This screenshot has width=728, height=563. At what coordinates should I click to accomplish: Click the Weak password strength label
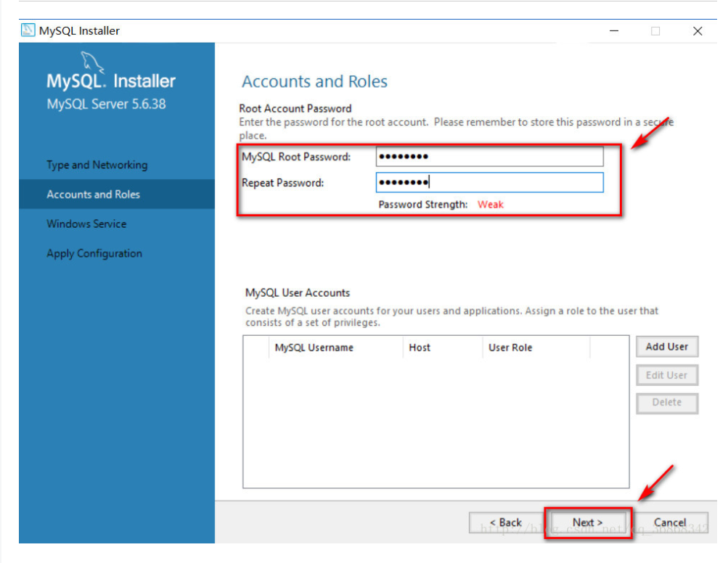pyautogui.click(x=490, y=205)
